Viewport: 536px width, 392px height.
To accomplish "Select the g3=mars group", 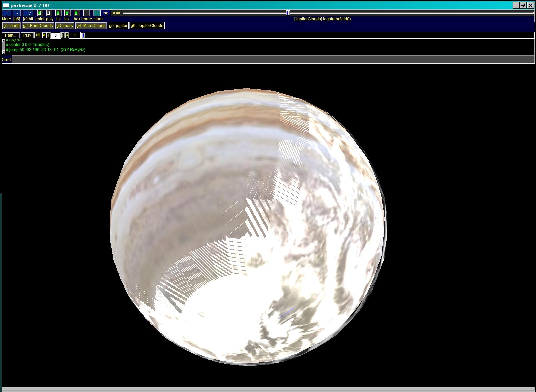I will (x=64, y=26).
